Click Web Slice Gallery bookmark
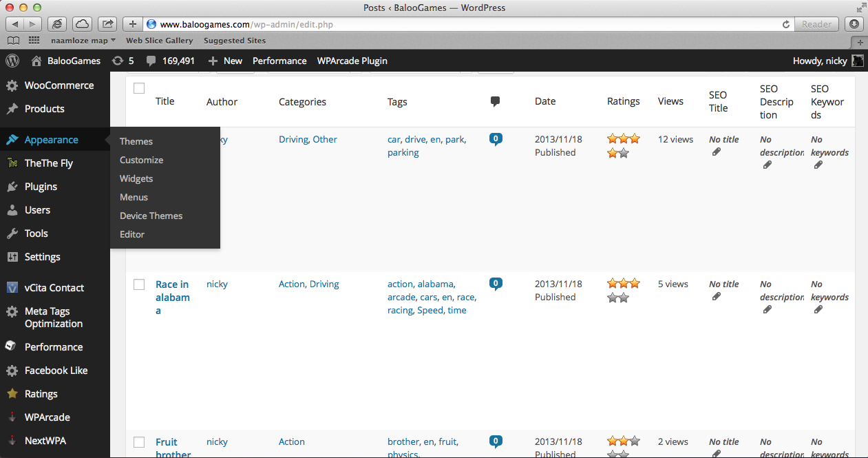This screenshot has width=868, height=458. (x=160, y=41)
